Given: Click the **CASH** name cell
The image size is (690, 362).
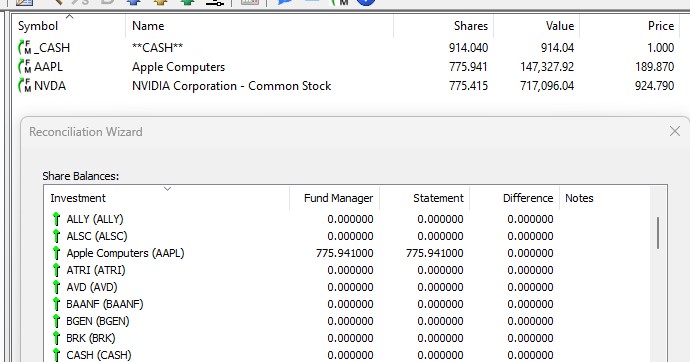Looking at the screenshot, I should pos(158,48).
